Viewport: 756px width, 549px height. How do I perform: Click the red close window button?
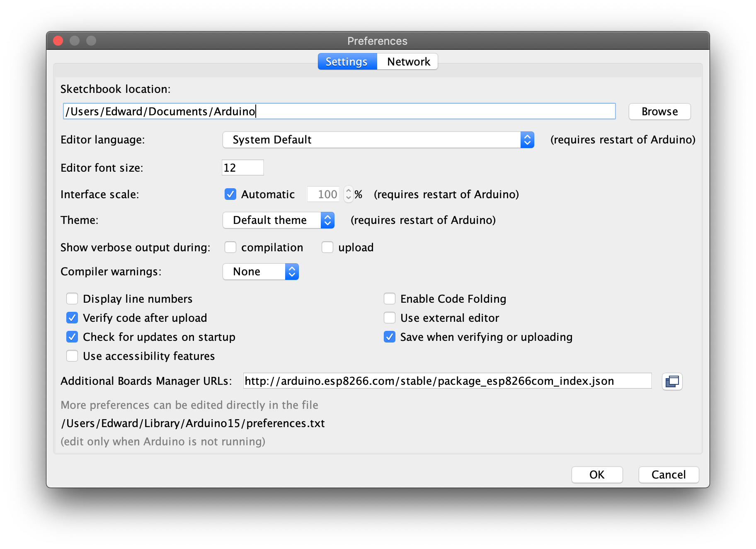(x=58, y=41)
